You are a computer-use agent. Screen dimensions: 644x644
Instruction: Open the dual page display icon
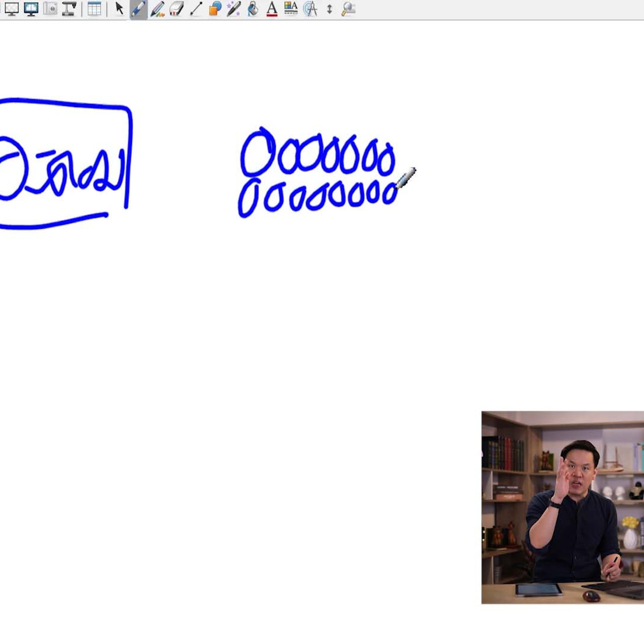31,9
